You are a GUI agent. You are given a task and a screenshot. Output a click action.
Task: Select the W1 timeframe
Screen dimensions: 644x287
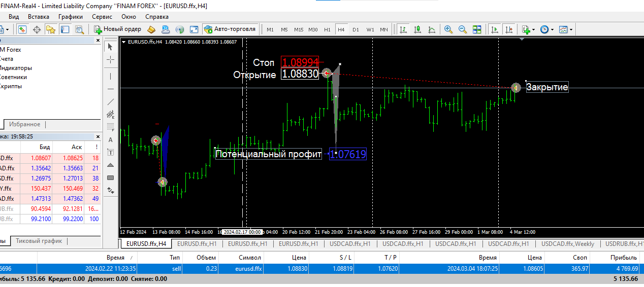(370, 29)
